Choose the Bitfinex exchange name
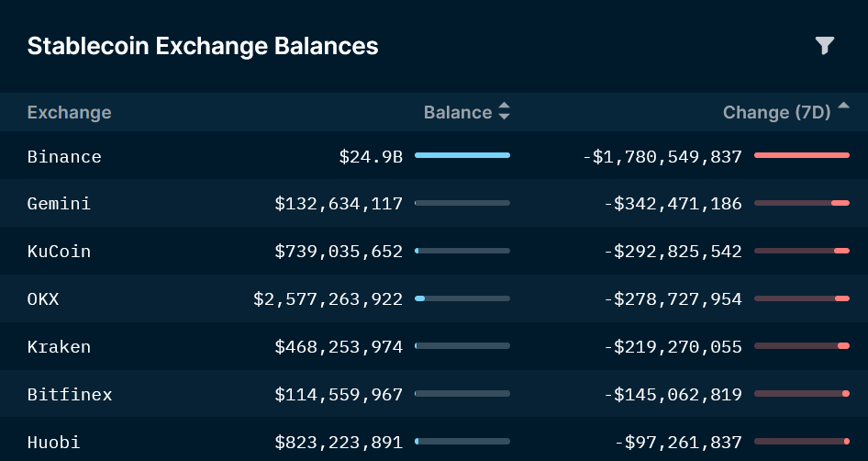 [x=70, y=395]
